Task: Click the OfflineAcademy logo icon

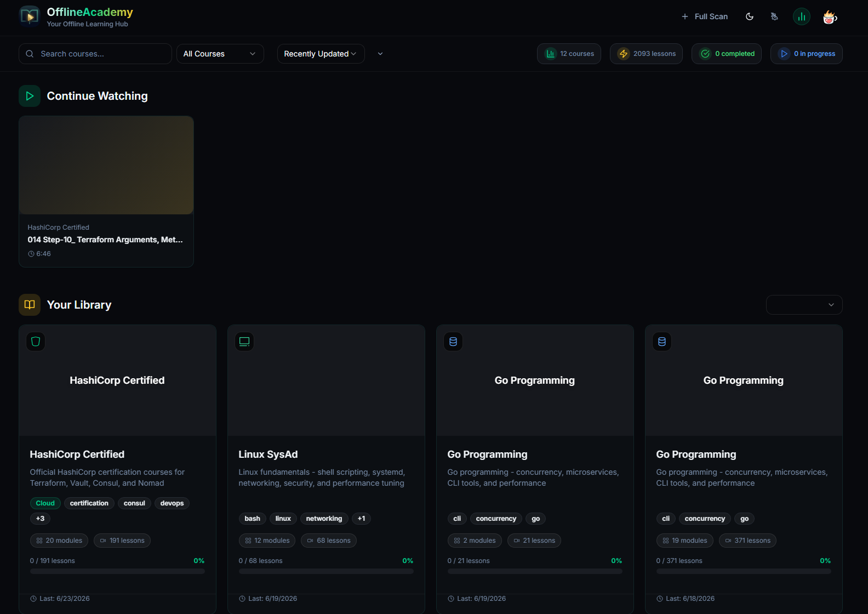Action: tap(30, 16)
